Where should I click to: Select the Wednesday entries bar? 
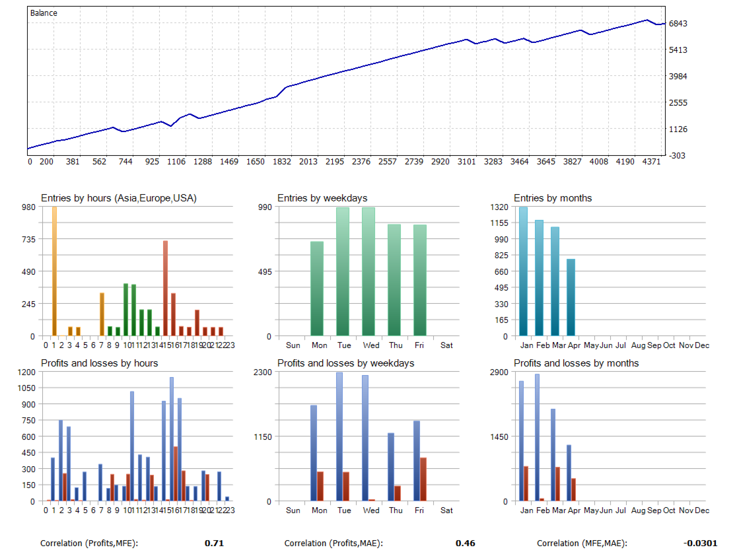[x=368, y=271]
